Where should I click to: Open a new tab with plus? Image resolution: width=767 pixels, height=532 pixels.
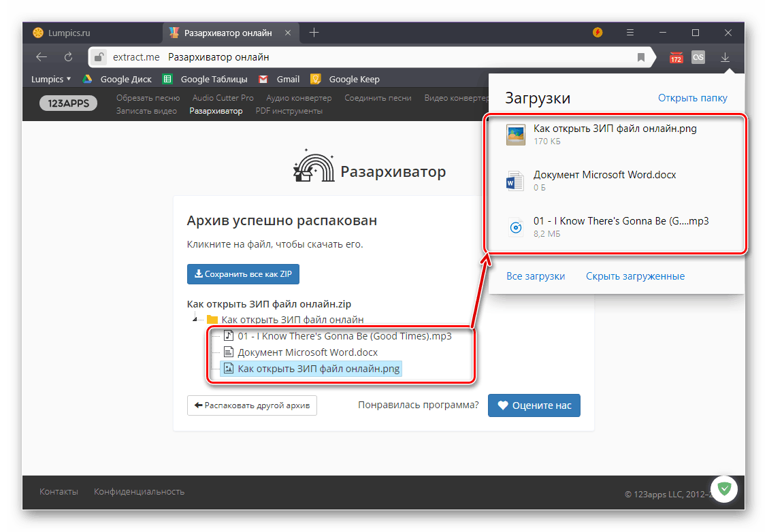pyautogui.click(x=314, y=32)
